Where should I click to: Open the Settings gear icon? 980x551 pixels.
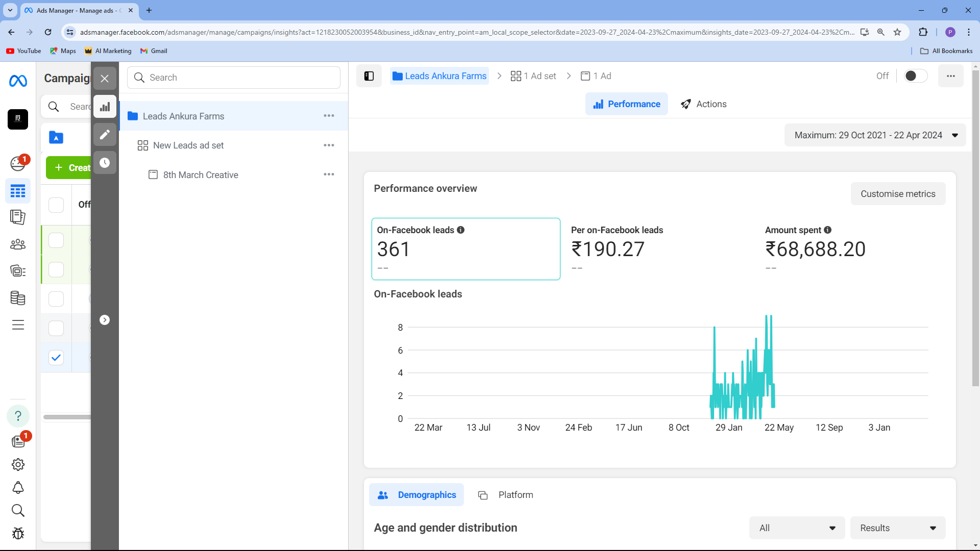pos(18,464)
